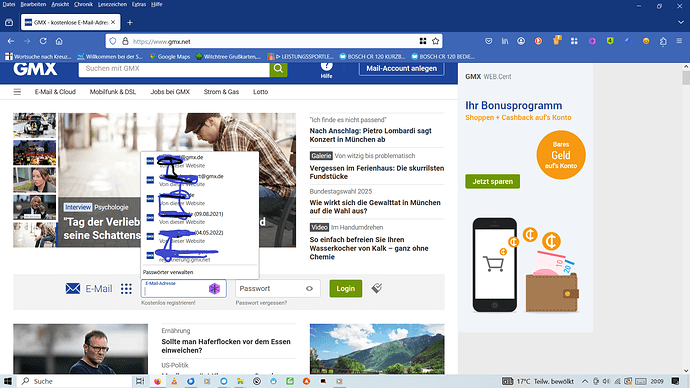Close the GMX browser tab
690x388 pixels.
(113, 22)
